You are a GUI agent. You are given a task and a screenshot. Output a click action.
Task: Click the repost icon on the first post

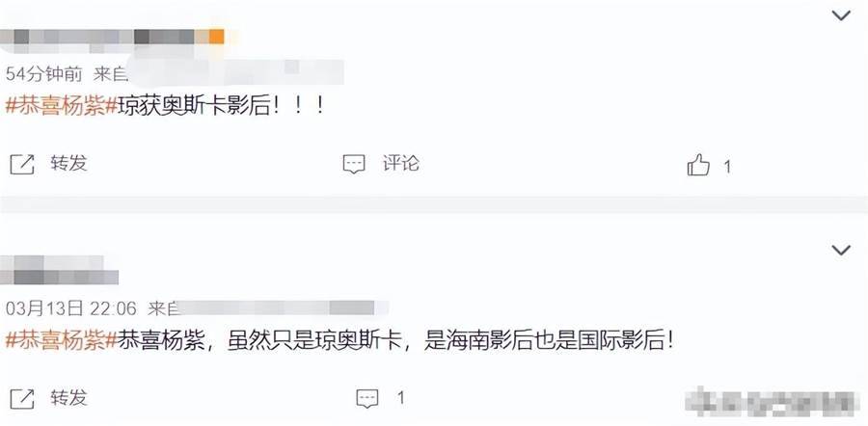22,165
